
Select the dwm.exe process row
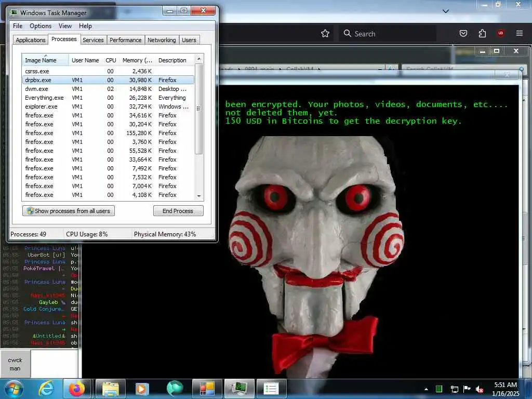tap(108, 89)
